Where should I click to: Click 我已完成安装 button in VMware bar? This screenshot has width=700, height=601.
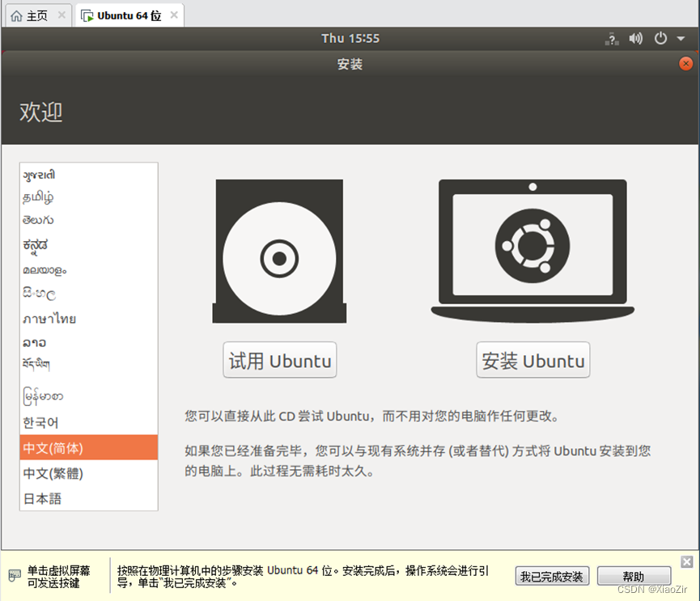[552, 576]
